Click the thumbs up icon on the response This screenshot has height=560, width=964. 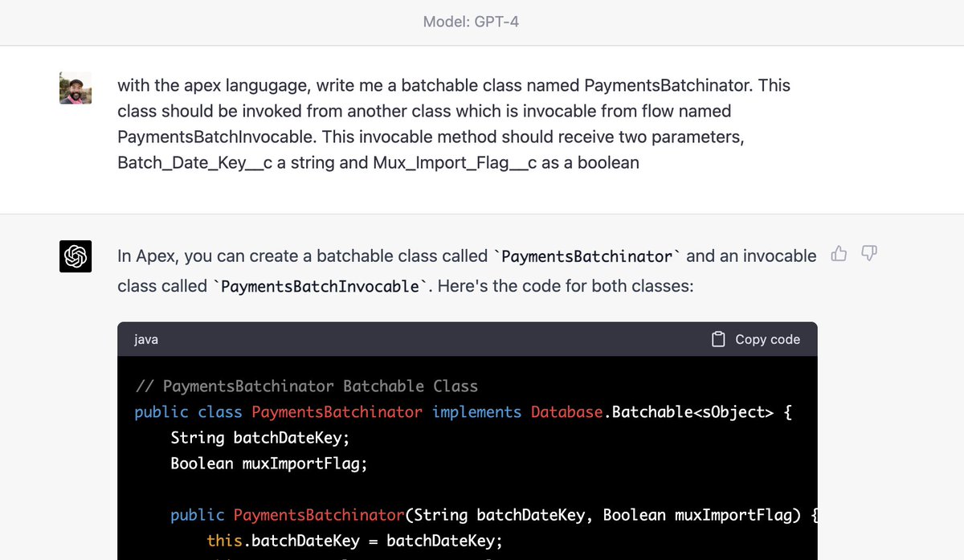pos(839,254)
